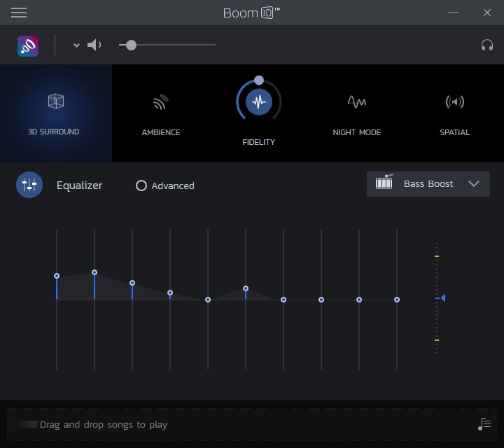Click the Equalizer label
The width and height of the screenshot is (504, 448).
click(x=79, y=185)
